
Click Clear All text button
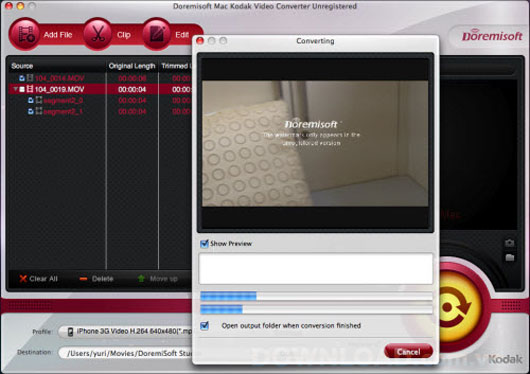point(43,279)
